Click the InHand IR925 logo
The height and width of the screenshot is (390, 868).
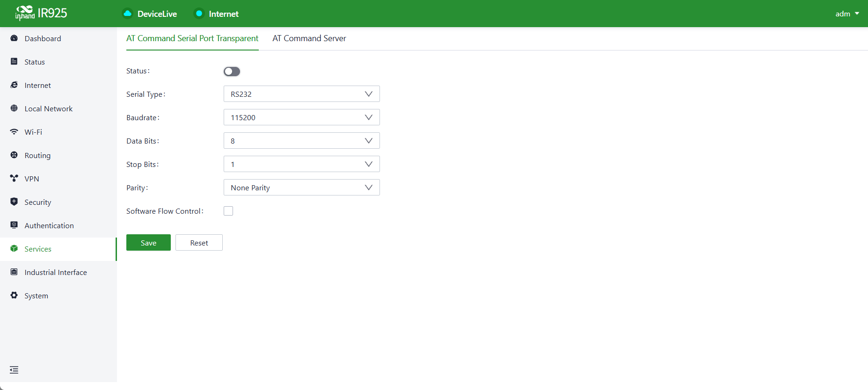point(41,13)
